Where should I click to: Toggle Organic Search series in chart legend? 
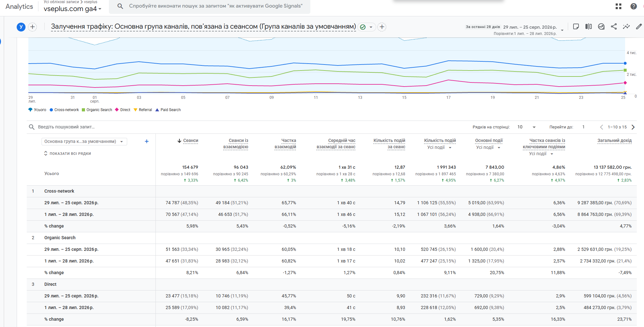tap(97, 110)
